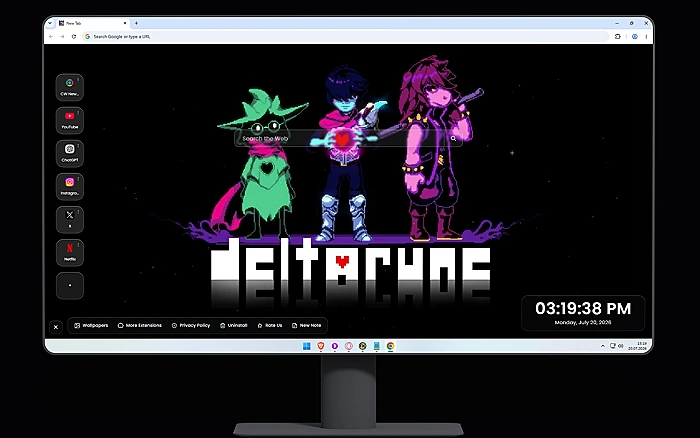
Task: Click the add shortcut tile below Netflix
Action: [x=70, y=285]
